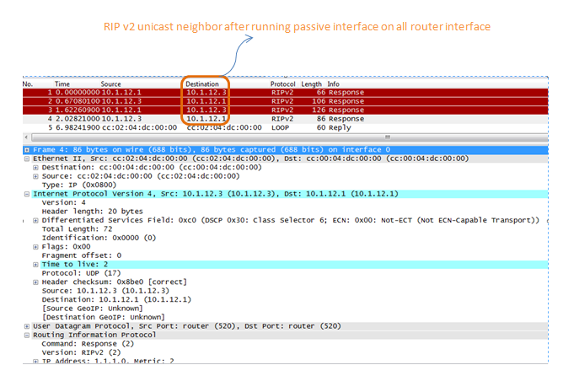
Task: Sort packets by the No. column
Action: [28, 84]
